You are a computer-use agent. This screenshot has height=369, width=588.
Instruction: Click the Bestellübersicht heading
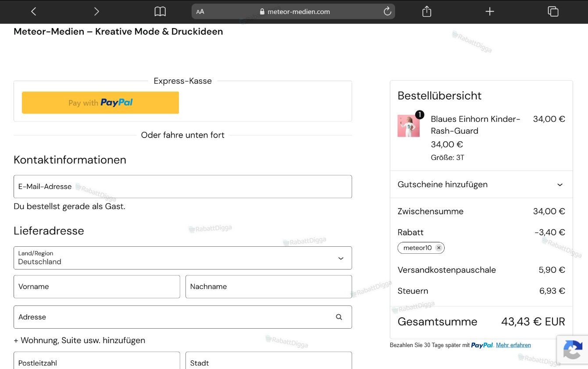pos(439,96)
